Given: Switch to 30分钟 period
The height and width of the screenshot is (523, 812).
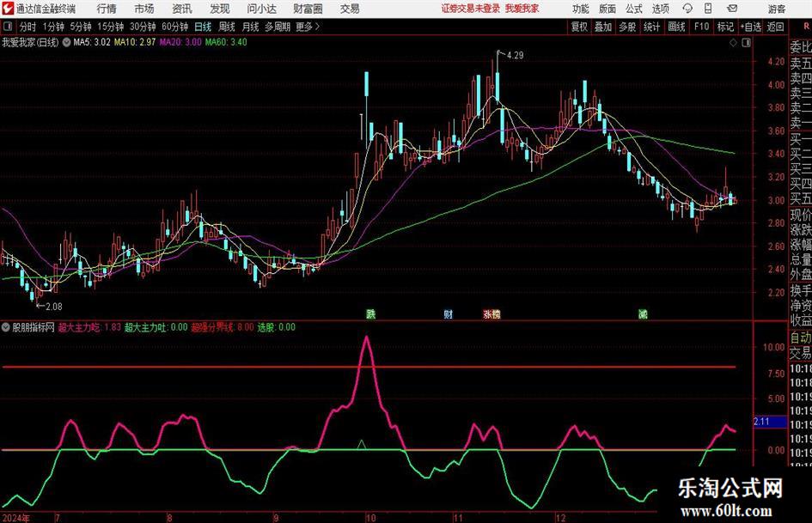Looking at the screenshot, I should coord(143,27).
